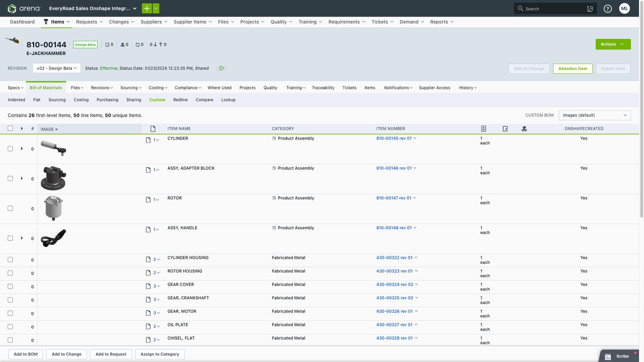Open advanced search options in the search bar
Viewport: 644px width, 362px height.
tap(590, 8)
